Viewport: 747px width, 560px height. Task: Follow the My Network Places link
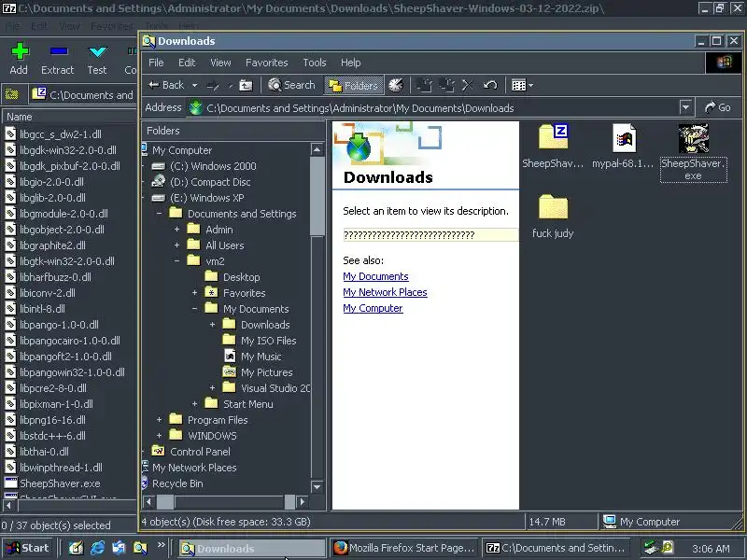[x=385, y=292]
